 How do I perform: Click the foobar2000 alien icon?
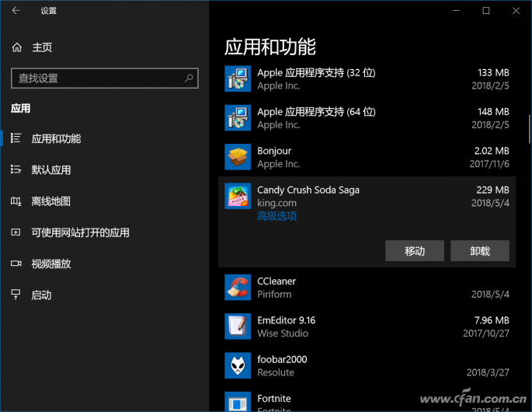click(238, 365)
